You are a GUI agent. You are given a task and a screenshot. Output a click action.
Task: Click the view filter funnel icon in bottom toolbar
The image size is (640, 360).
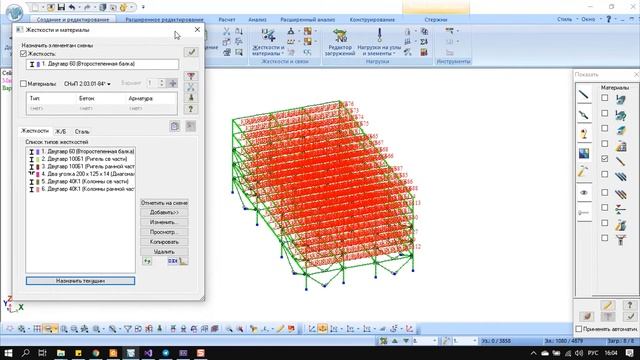(x=128, y=329)
